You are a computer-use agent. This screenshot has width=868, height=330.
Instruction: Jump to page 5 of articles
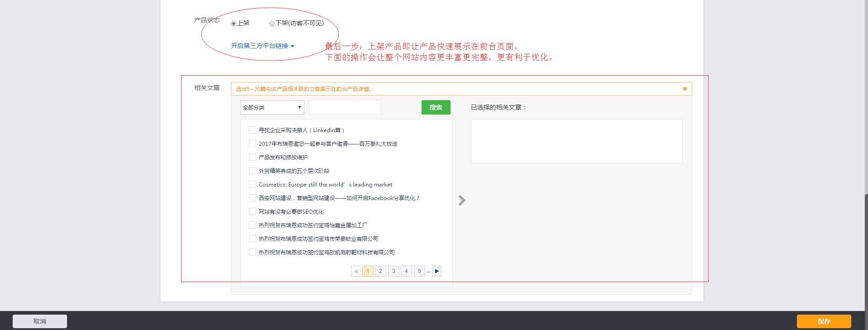pos(419,271)
